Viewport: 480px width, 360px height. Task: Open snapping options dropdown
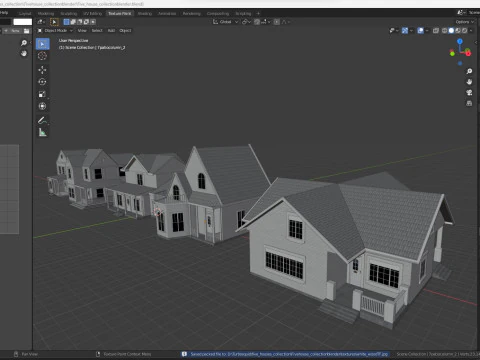click(x=266, y=22)
